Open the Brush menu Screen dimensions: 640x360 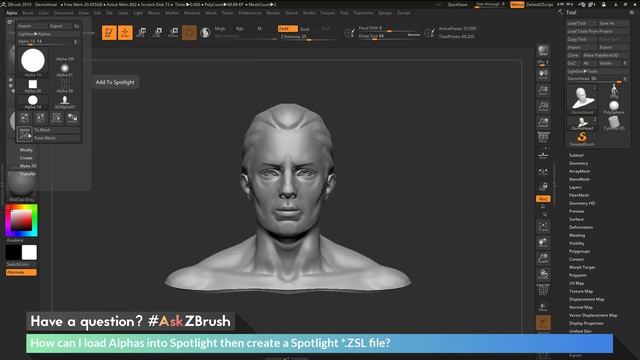tap(28, 13)
